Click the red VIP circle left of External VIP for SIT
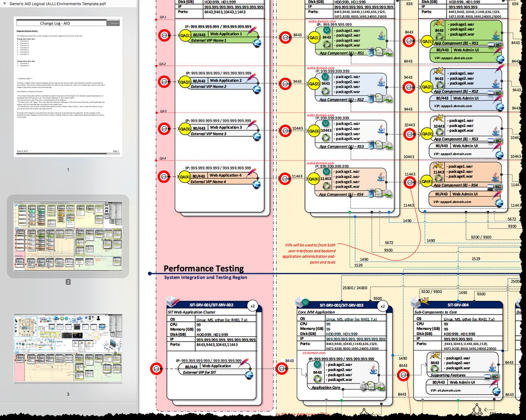Screen dimensions: 526x420 (x=156, y=369)
